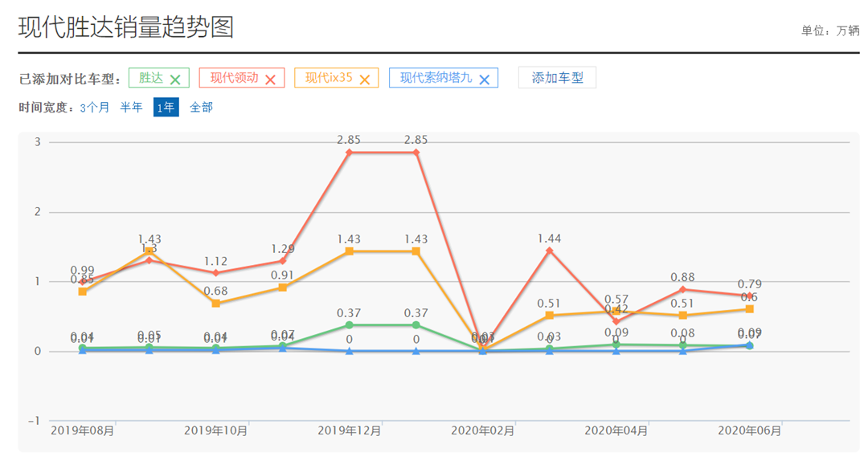The width and height of the screenshot is (868, 473).
Task: Click the 现代ix35 model tag label
Action: coord(329,78)
